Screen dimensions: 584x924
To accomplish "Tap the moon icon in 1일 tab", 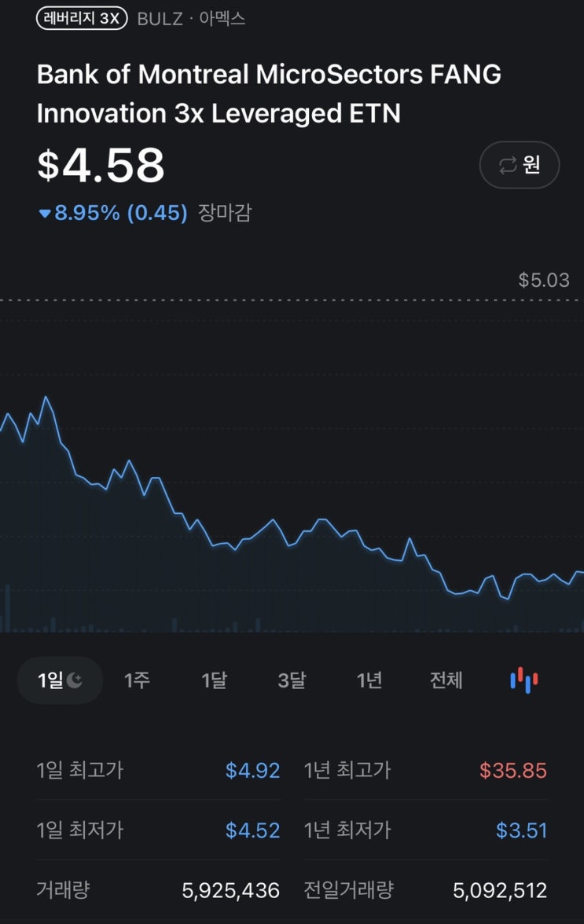I will click(x=75, y=680).
